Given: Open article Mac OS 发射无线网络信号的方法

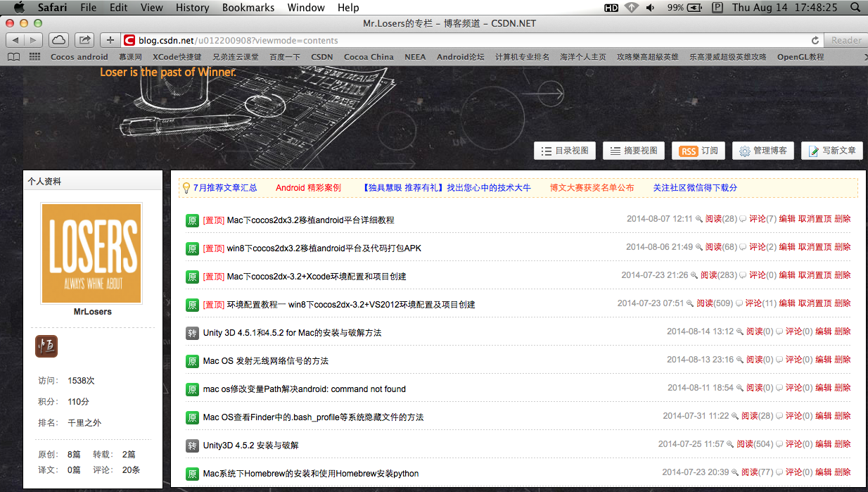Looking at the screenshot, I should click(x=266, y=361).
